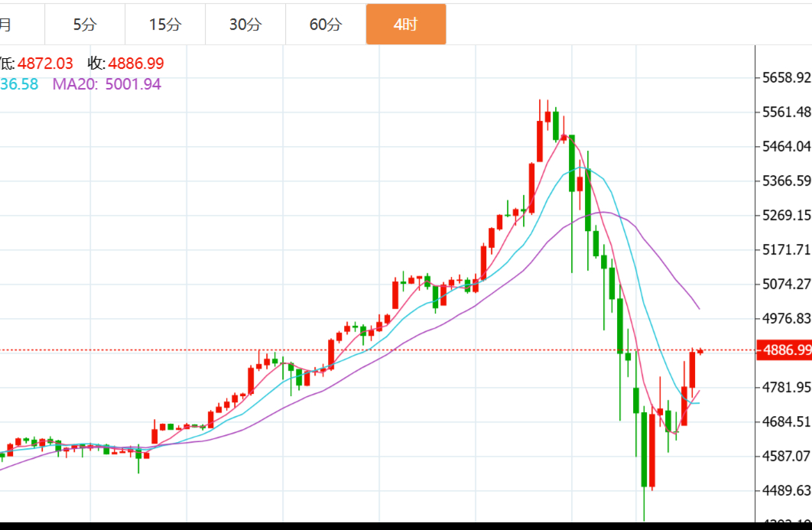Click the 4489.63 price axis label
This screenshot has height=530, width=812.
click(786, 490)
